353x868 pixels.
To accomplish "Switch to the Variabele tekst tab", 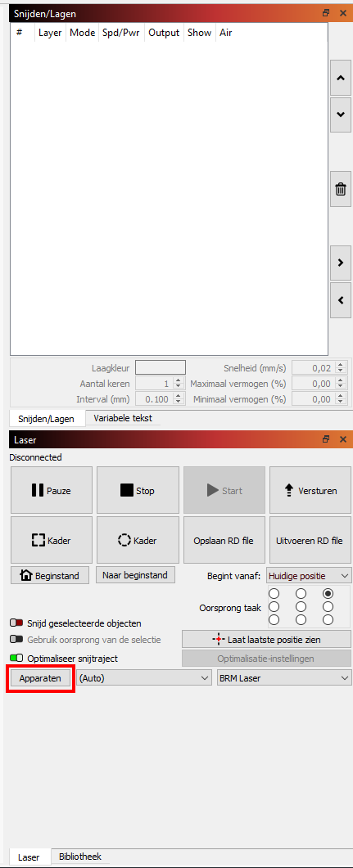I will 123,418.
